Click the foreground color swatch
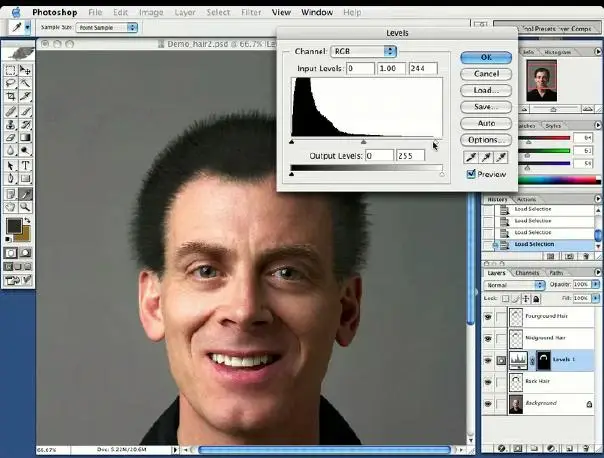The height and width of the screenshot is (458, 604). click(13, 226)
